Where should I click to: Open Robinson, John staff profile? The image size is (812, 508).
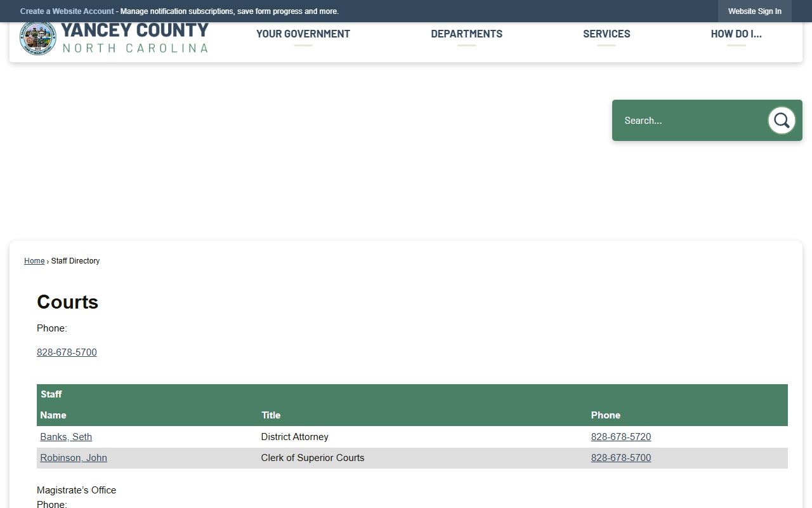74,458
